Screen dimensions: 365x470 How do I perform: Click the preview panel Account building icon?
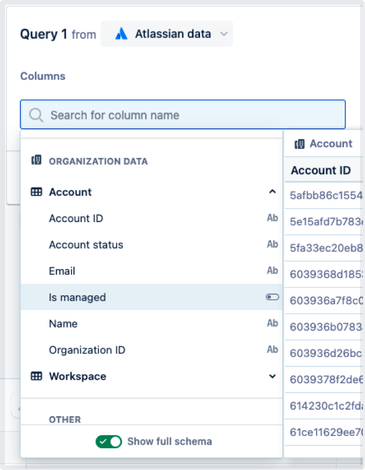coord(299,144)
